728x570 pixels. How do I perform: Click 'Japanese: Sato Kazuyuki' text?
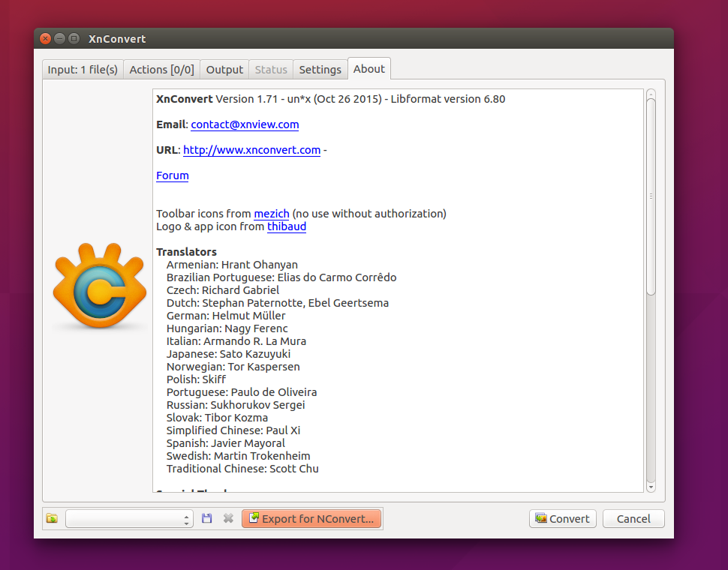click(x=228, y=354)
